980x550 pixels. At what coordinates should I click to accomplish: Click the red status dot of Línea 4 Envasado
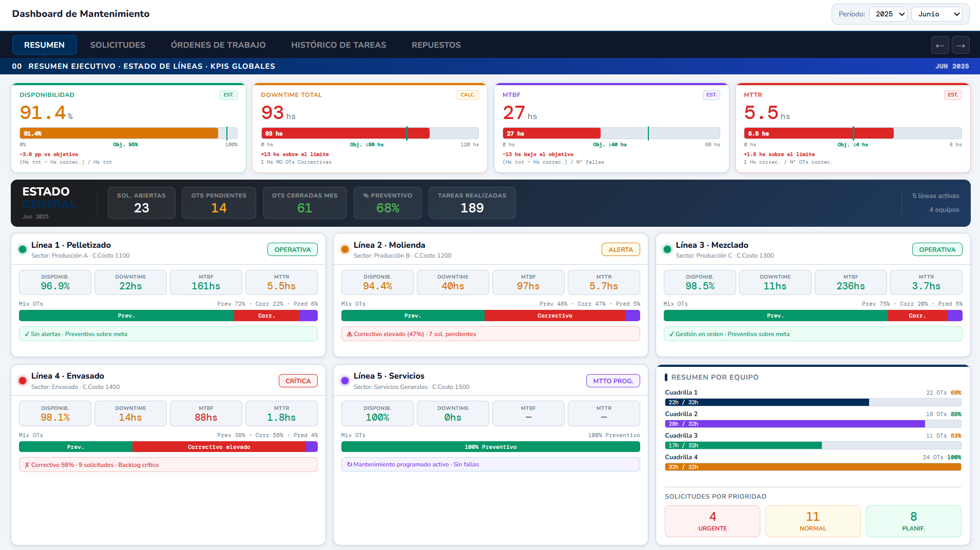point(23,381)
